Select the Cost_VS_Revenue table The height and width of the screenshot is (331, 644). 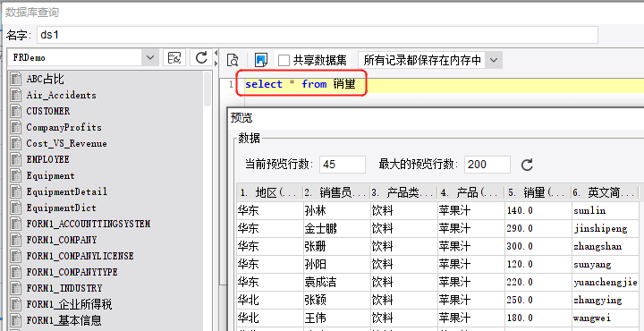coord(66,143)
